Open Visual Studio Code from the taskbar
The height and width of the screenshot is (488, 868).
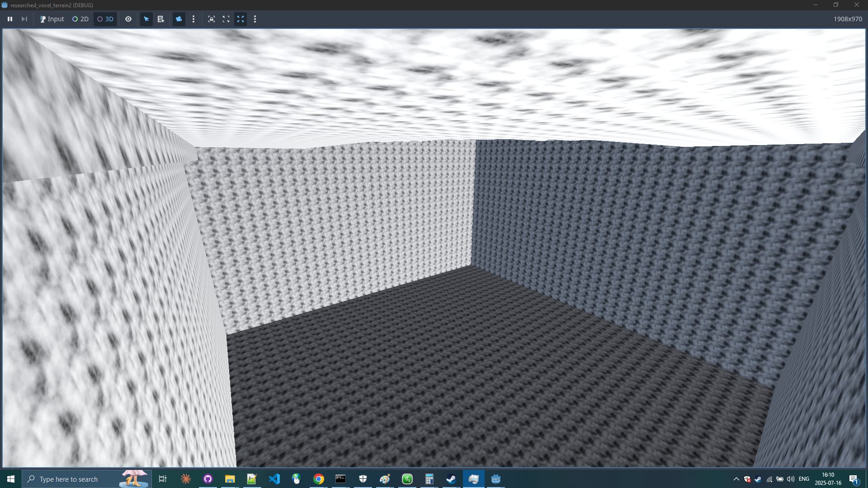(274, 479)
